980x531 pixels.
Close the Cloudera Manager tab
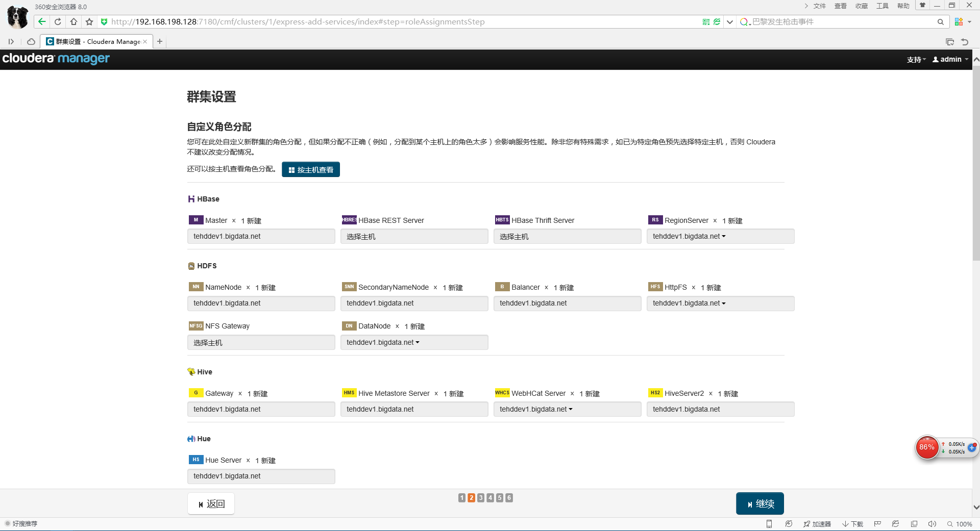(x=145, y=41)
